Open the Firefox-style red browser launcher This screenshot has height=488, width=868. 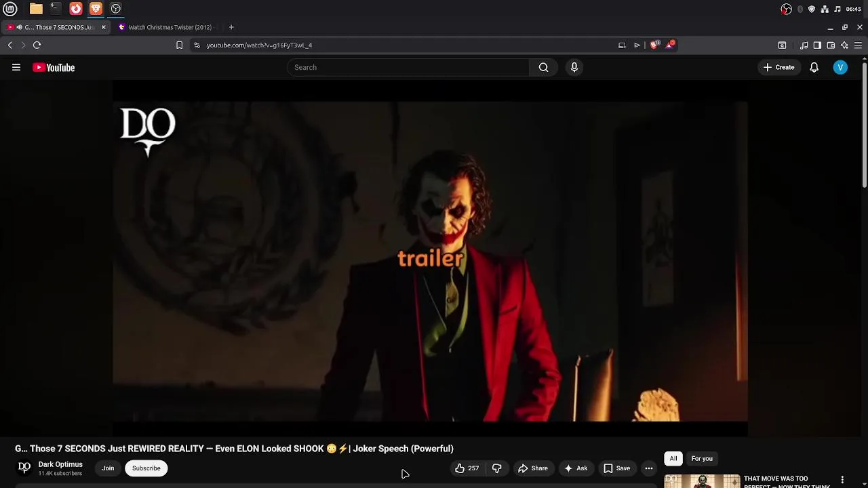[x=76, y=9]
